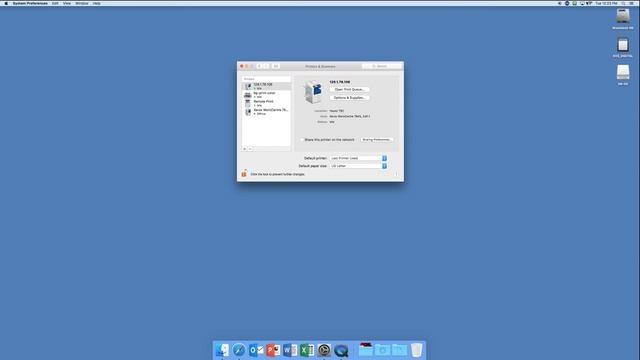Open the View menu

[x=67, y=3]
